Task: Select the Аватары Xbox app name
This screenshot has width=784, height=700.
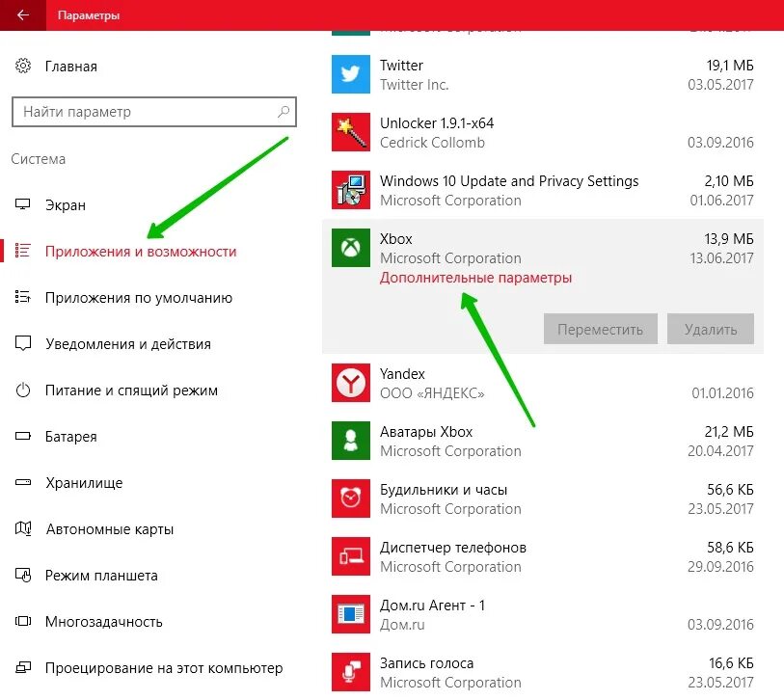Action: click(426, 432)
